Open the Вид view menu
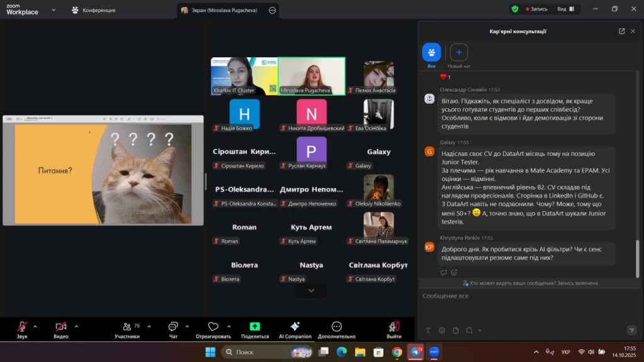Viewport: 644px width, 362px height. [x=565, y=9]
